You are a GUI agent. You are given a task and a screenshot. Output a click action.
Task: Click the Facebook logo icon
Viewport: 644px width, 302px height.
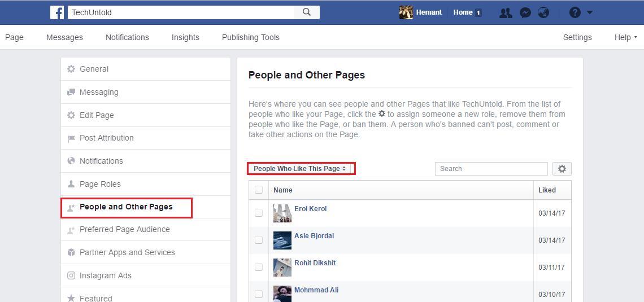[x=57, y=12]
